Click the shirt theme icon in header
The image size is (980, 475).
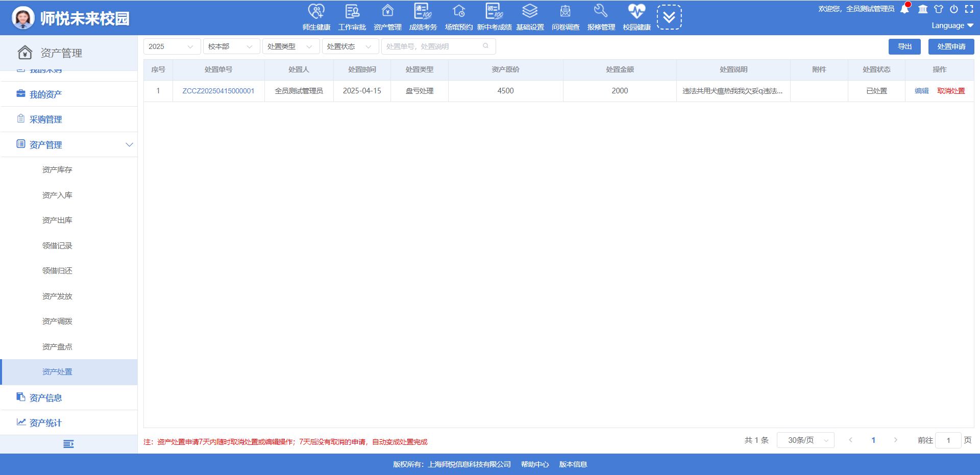coord(939,9)
